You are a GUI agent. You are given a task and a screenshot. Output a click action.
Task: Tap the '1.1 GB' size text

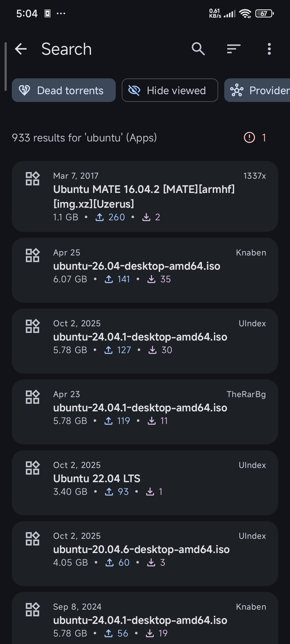66,217
